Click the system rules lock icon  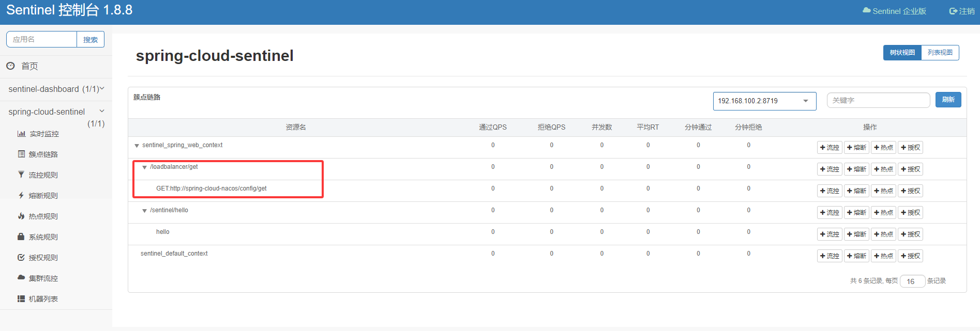click(21, 237)
